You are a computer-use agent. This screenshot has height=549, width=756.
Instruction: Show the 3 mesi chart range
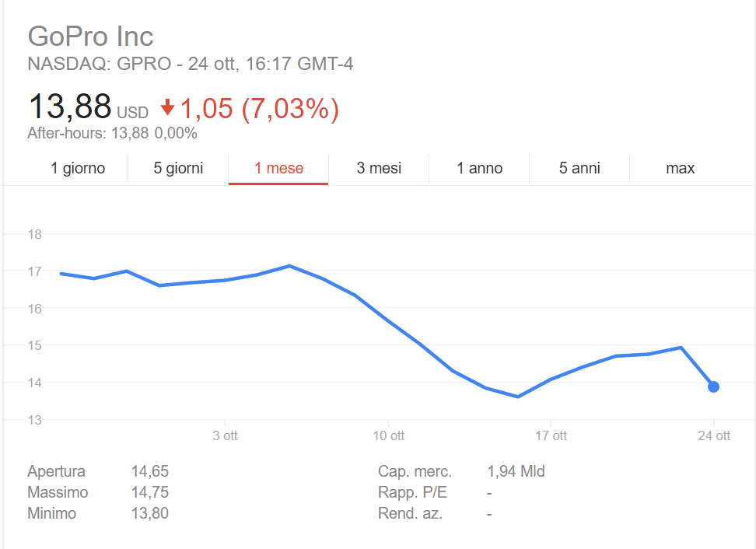[379, 168]
